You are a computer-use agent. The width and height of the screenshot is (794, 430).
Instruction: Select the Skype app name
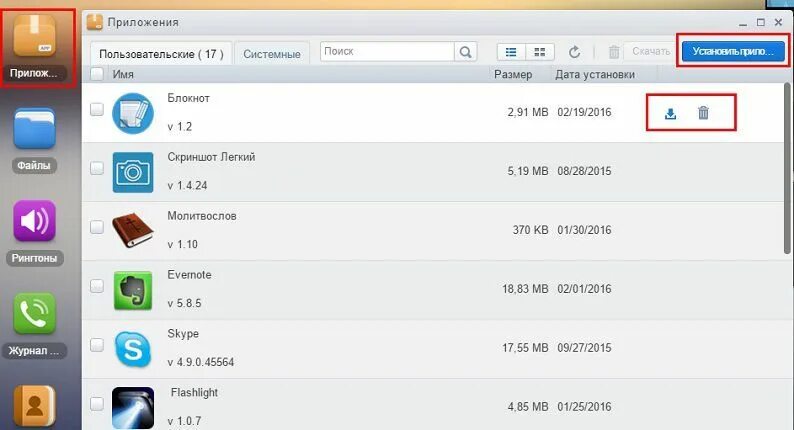tap(183, 334)
